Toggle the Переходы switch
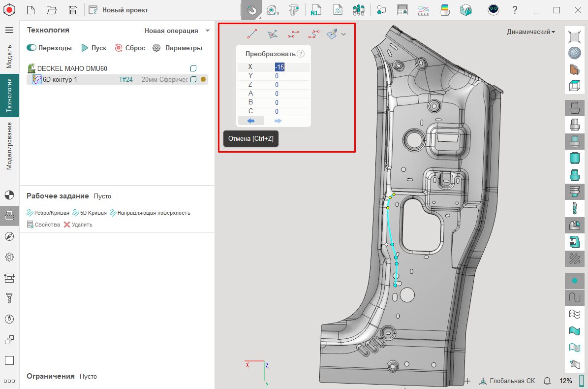 pos(31,48)
